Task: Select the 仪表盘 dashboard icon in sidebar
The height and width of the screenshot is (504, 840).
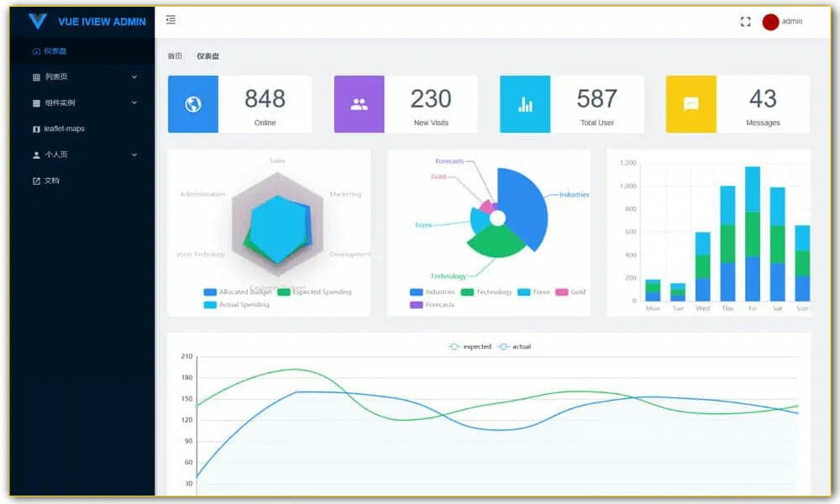Action: pos(37,51)
